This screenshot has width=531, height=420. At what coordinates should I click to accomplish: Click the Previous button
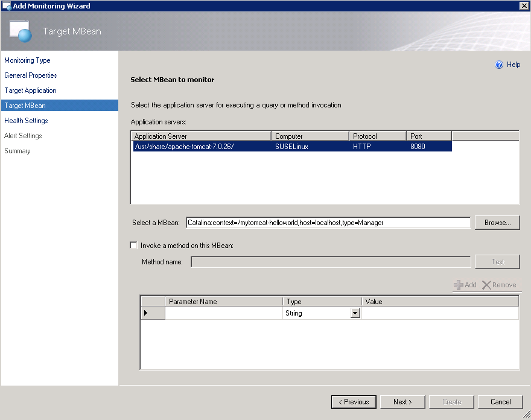(354, 402)
